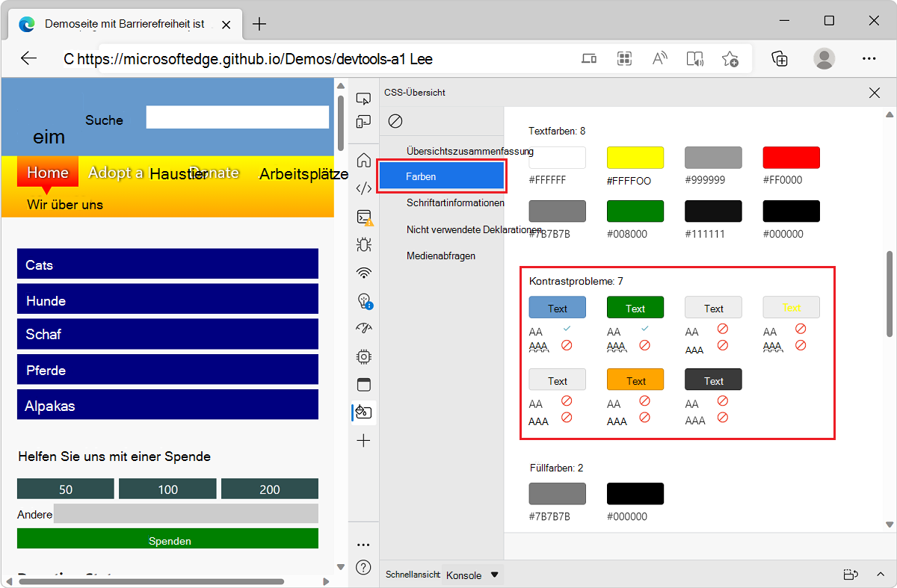This screenshot has width=897, height=588.
Task: Open the Issues panel
Action: (363, 302)
